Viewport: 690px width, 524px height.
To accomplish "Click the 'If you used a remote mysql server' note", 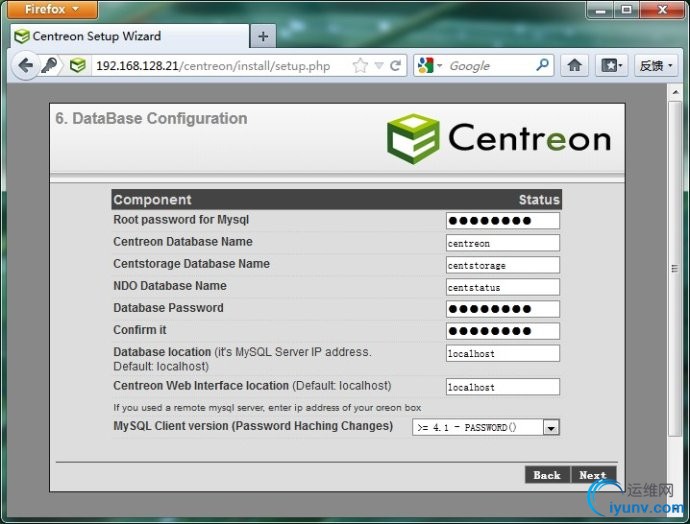I will pyautogui.click(x=267, y=408).
